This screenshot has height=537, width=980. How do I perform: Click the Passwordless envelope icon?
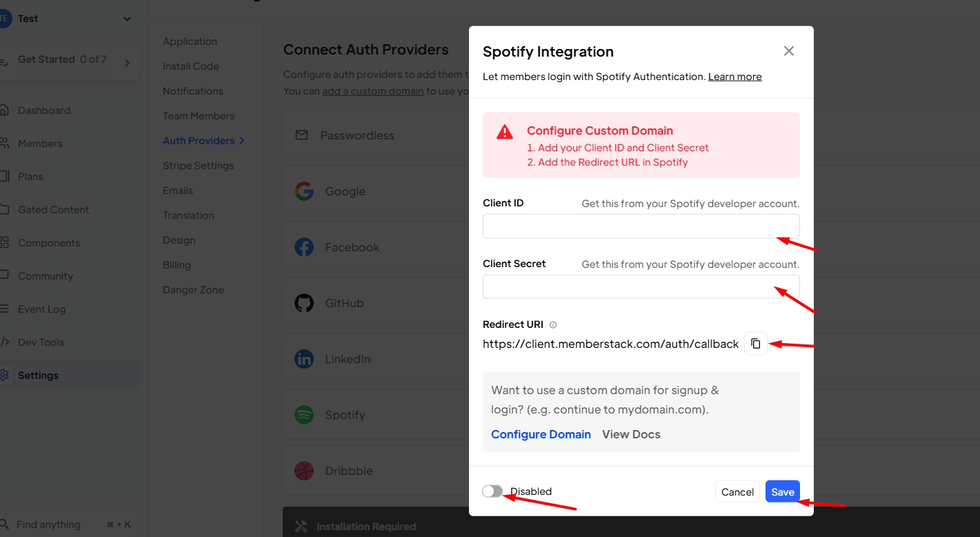pos(301,135)
